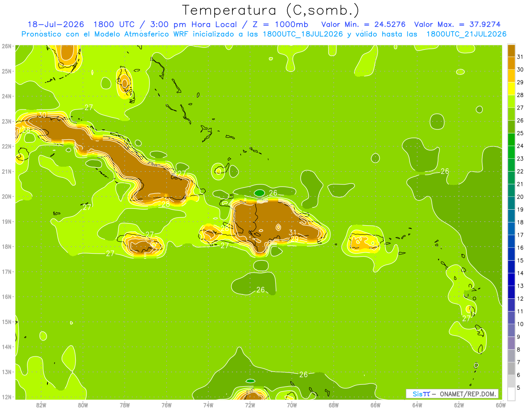
Task: Select the legend swatch between 23 and 24
Action: [x=511, y=152]
